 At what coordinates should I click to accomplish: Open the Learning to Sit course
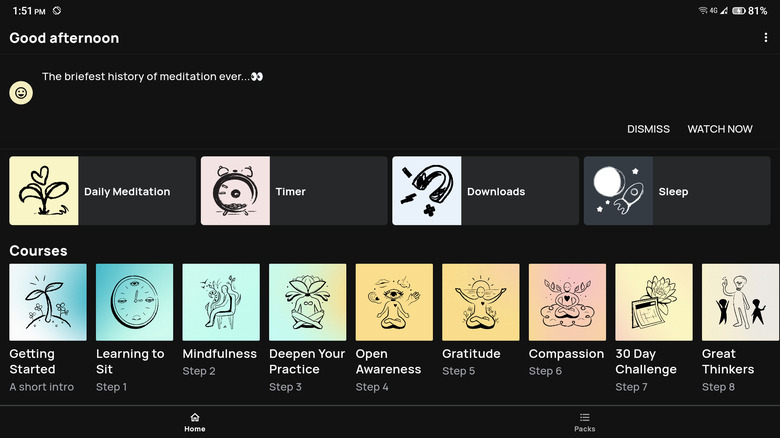(x=134, y=302)
